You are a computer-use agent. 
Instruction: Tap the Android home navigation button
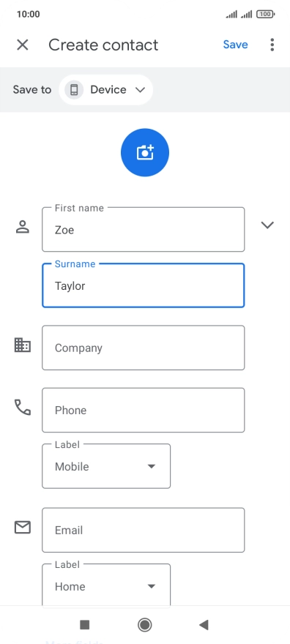144,625
